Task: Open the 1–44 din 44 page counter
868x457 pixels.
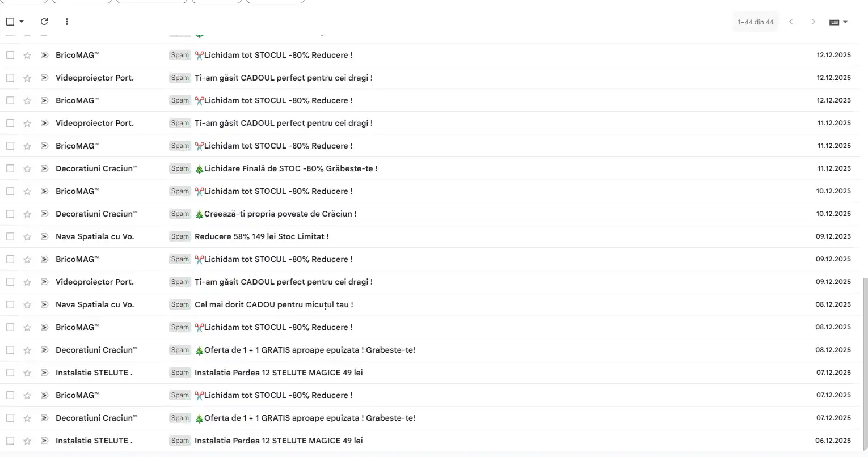Action: (x=755, y=22)
